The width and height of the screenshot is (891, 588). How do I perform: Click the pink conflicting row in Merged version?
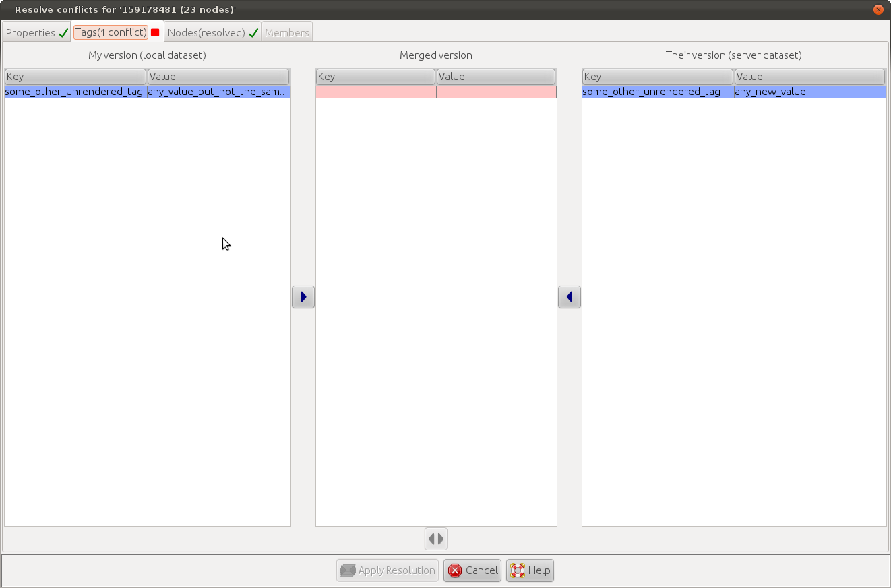click(435, 92)
